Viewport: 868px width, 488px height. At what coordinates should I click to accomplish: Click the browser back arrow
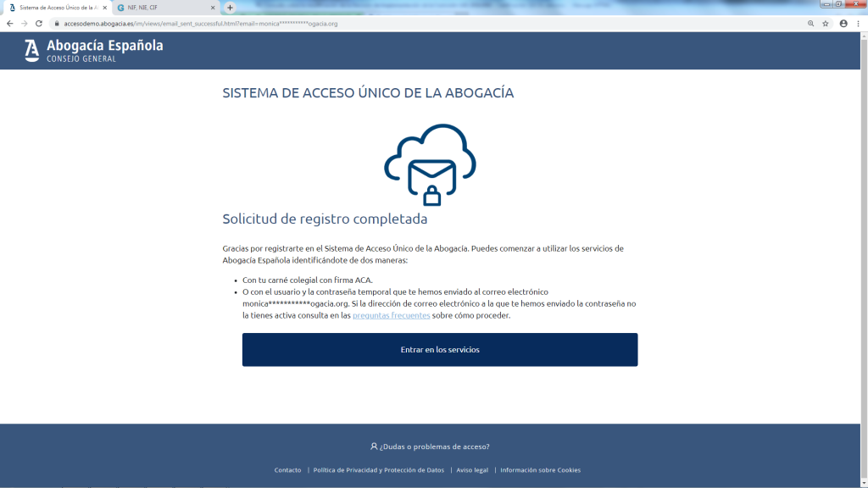pos(9,24)
